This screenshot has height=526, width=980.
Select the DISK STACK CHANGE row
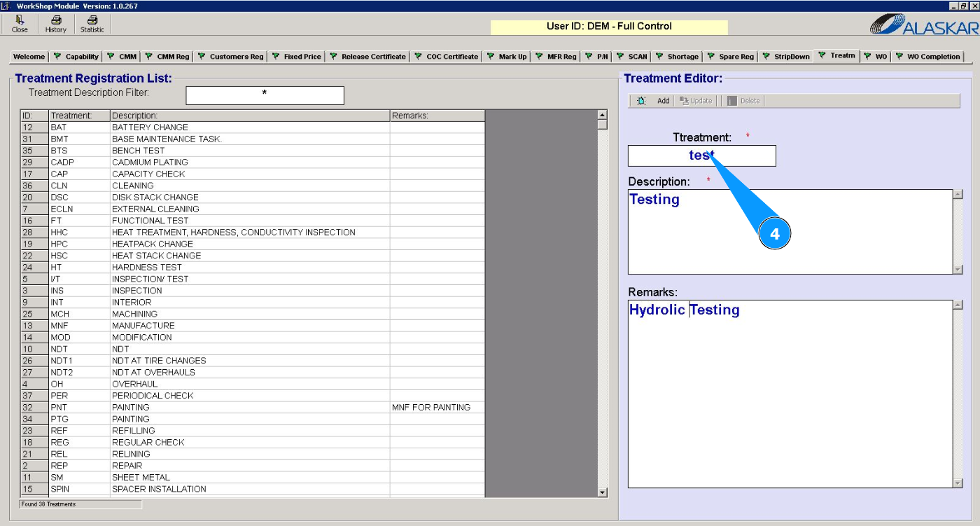click(253, 198)
